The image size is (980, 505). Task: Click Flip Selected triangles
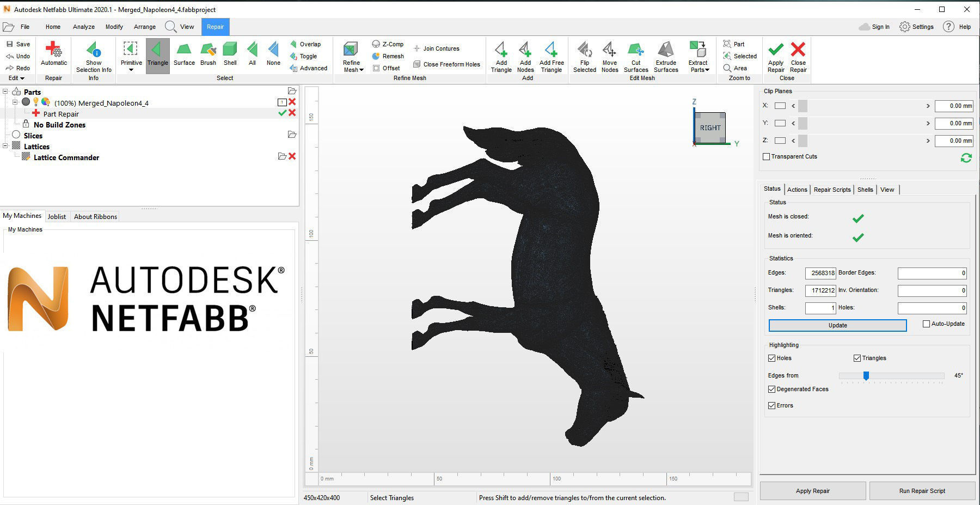(x=585, y=57)
